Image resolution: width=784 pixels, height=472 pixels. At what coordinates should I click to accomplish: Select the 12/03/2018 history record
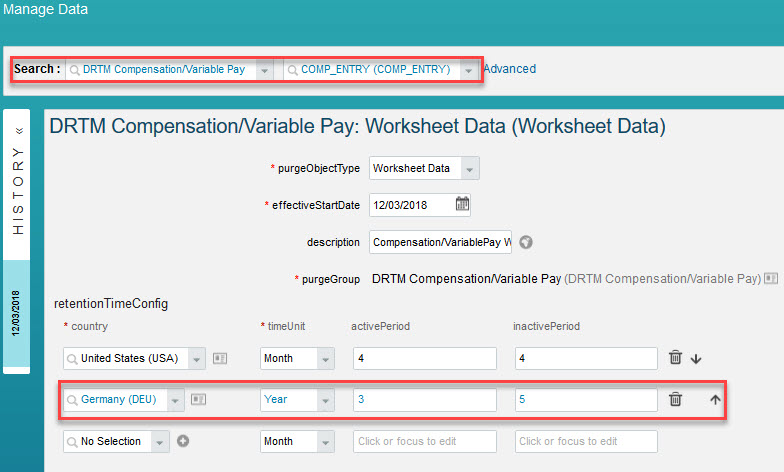(16, 314)
